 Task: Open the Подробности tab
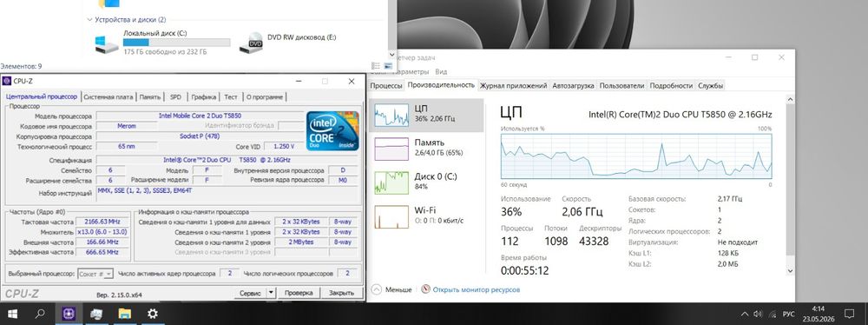click(x=671, y=86)
